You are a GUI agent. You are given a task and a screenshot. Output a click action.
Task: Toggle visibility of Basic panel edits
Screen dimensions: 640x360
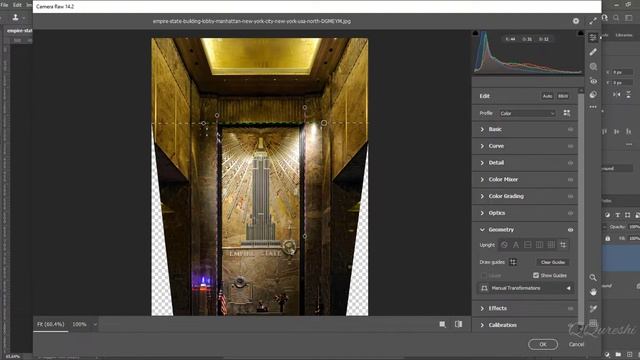570,129
